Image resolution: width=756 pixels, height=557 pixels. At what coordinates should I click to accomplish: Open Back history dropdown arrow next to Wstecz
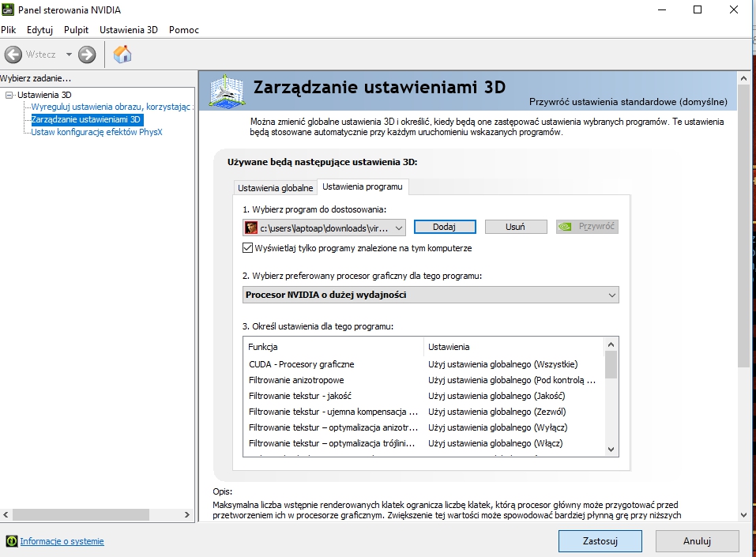point(69,55)
